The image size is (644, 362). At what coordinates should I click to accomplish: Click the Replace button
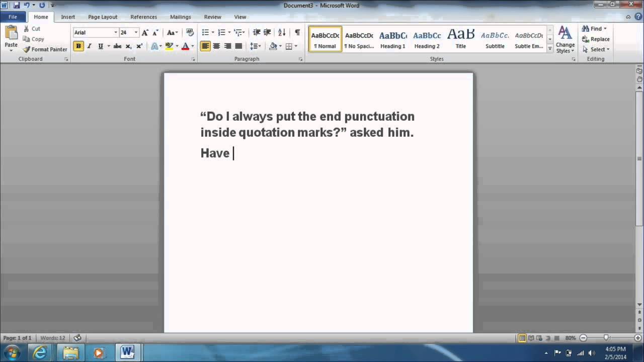click(x=596, y=39)
